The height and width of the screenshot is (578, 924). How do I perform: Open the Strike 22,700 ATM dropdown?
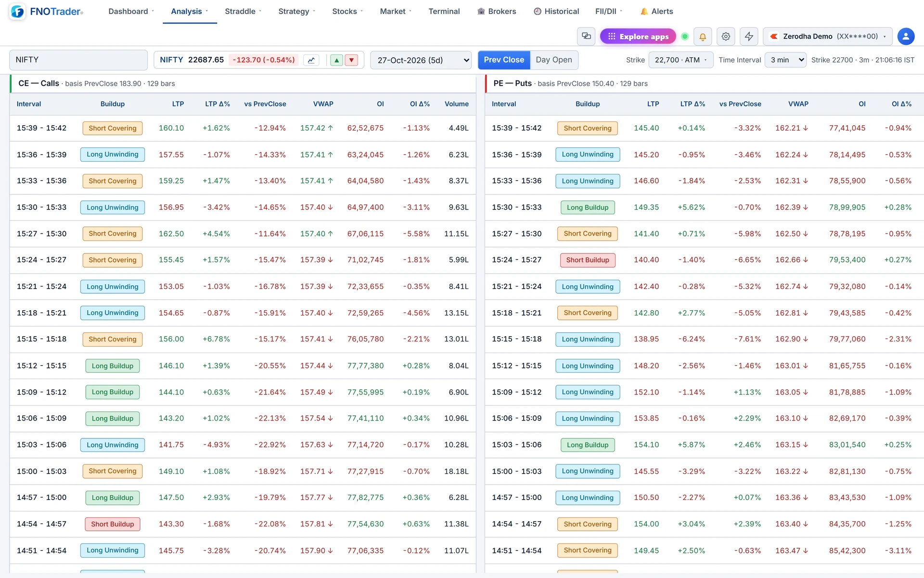[680, 60]
